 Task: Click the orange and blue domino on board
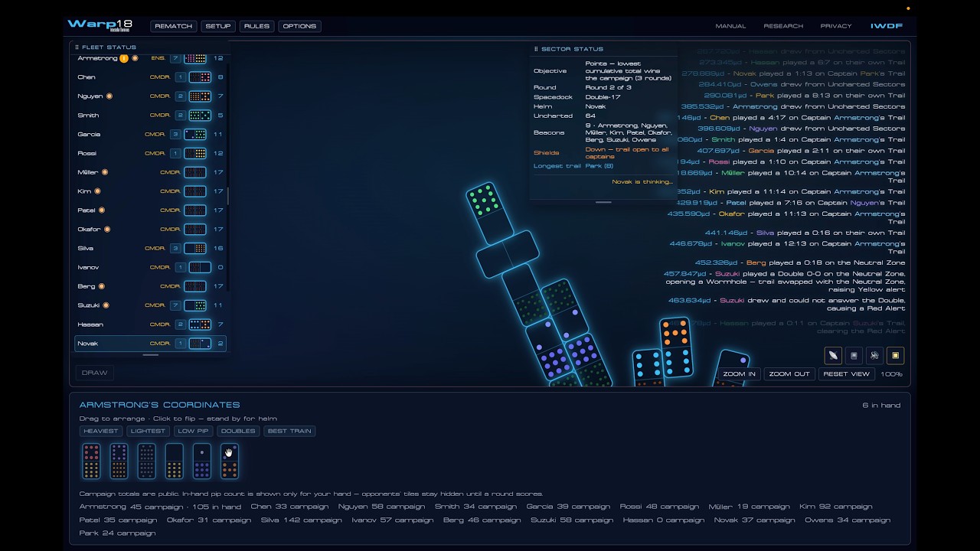pyautogui.click(x=676, y=348)
